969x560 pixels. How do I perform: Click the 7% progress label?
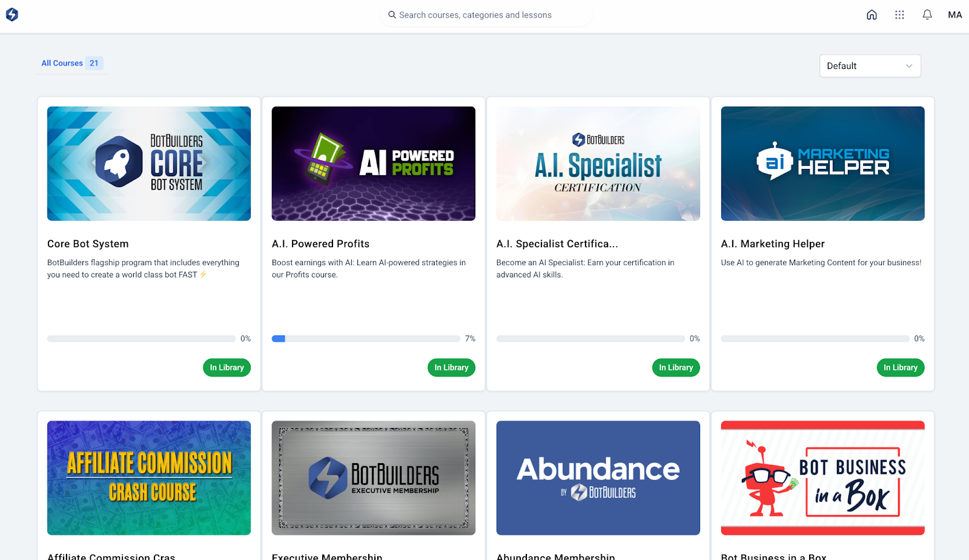pyautogui.click(x=470, y=338)
